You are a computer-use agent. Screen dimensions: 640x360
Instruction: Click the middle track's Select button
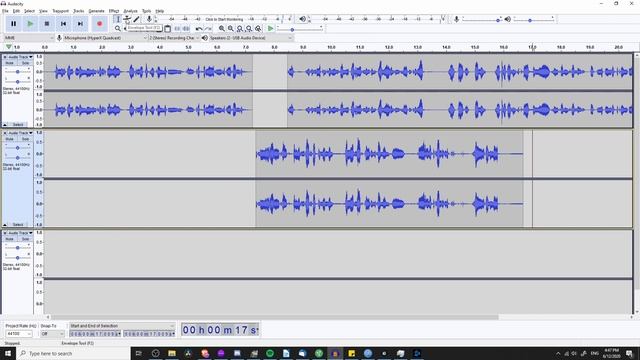18,225
